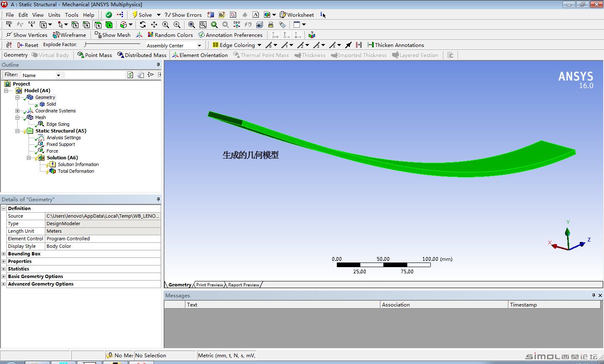The image size is (604, 364).
Task: Toggle Show Mesh
Action: pos(112,35)
